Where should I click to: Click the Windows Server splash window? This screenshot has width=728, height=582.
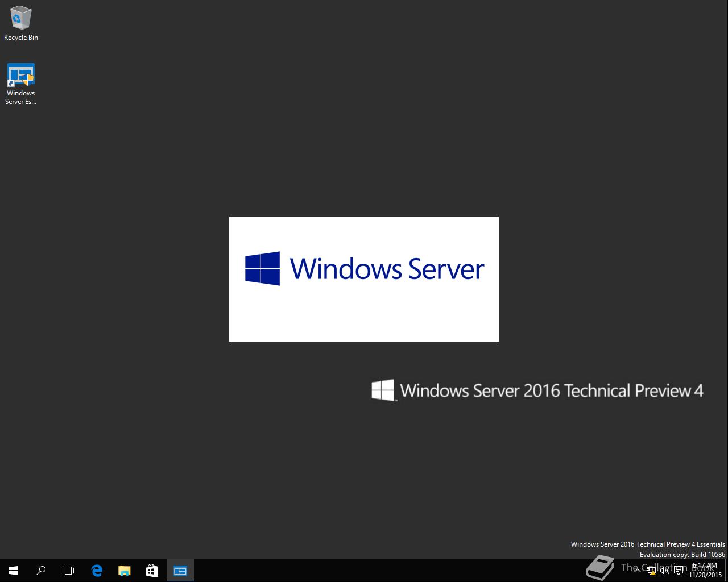(364, 279)
